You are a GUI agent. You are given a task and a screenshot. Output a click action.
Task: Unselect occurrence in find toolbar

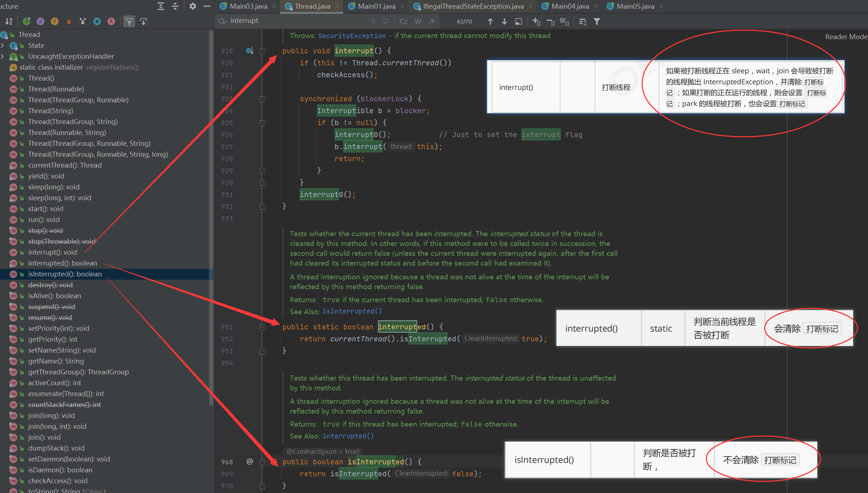pyautogui.click(x=551, y=22)
